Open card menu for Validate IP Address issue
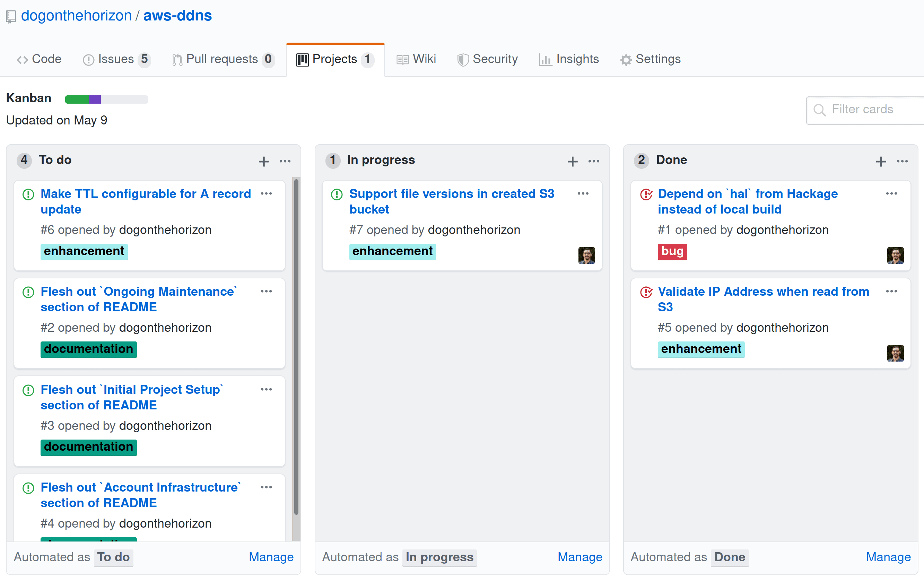 [x=891, y=291]
